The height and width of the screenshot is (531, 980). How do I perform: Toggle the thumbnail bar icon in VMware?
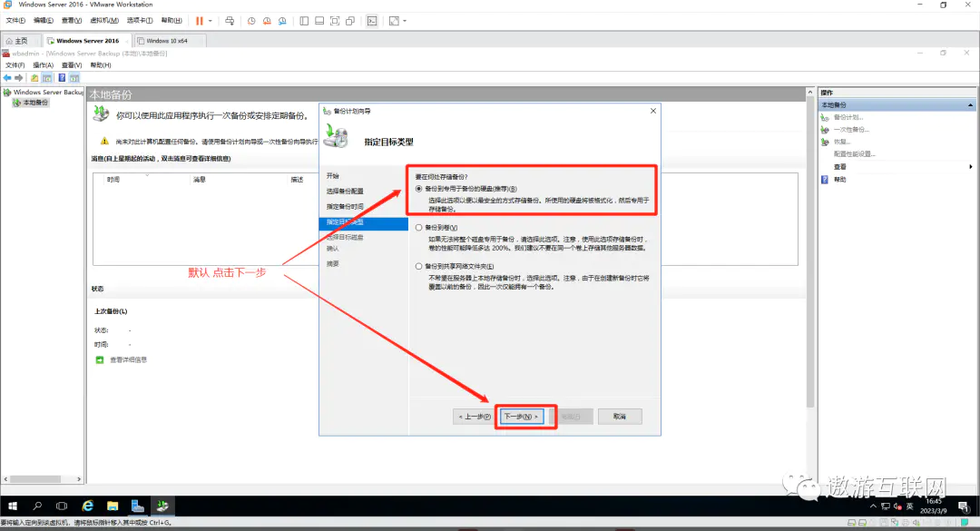(x=319, y=21)
